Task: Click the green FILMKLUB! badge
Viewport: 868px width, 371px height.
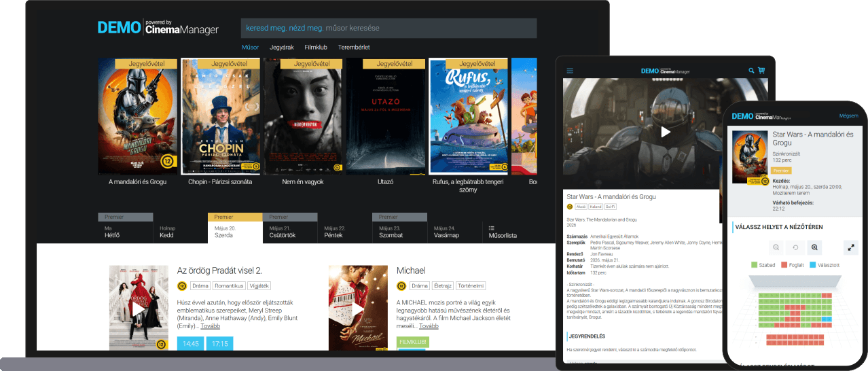Action: tap(412, 342)
